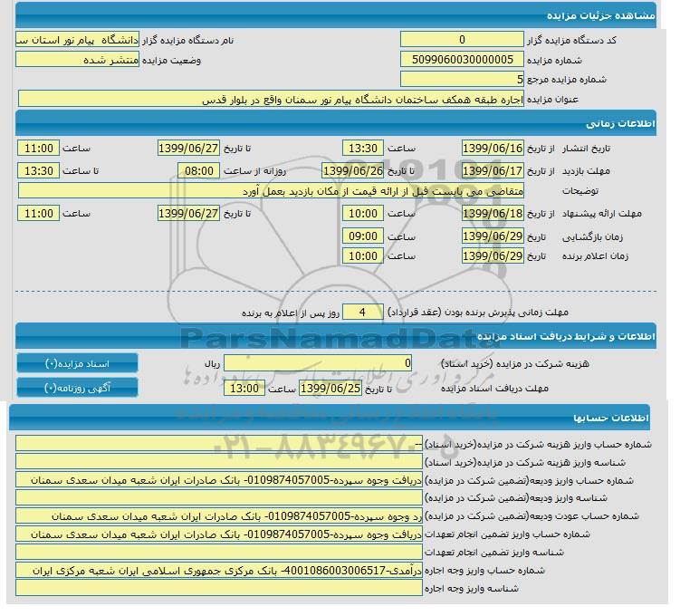Select publish start date 1399/06/16
This screenshot has width=680, height=616.
click(x=493, y=148)
